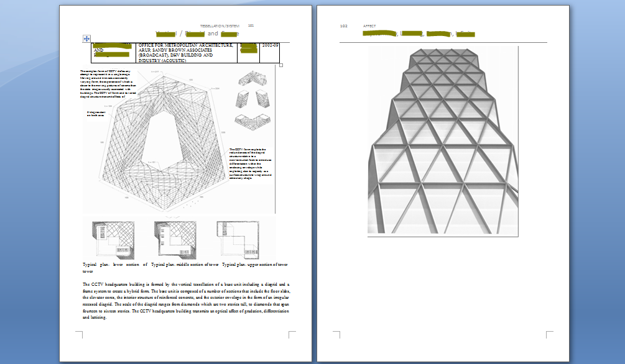The image size is (625, 364).
Task: Click the caption 'Typical plan: lower section of tower'
Action: (115, 268)
